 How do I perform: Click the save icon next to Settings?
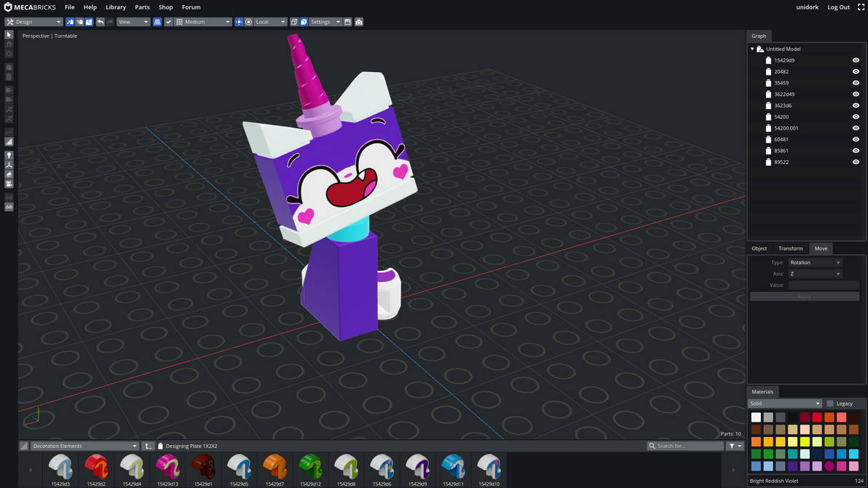tap(347, 22)
